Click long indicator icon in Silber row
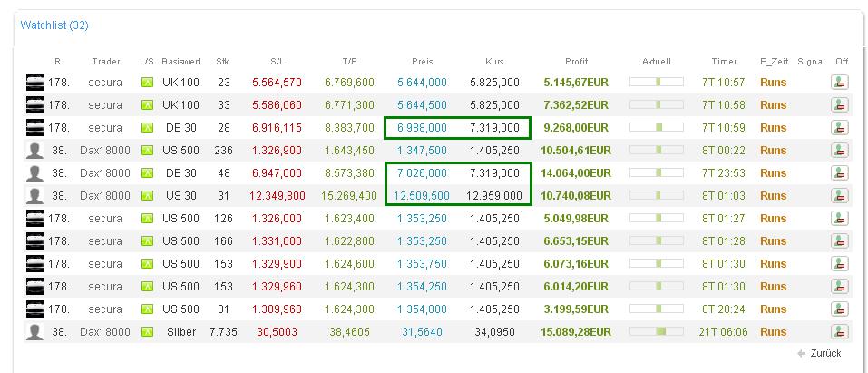Viewport: 868px width, 373px height. tap(147, 332)
